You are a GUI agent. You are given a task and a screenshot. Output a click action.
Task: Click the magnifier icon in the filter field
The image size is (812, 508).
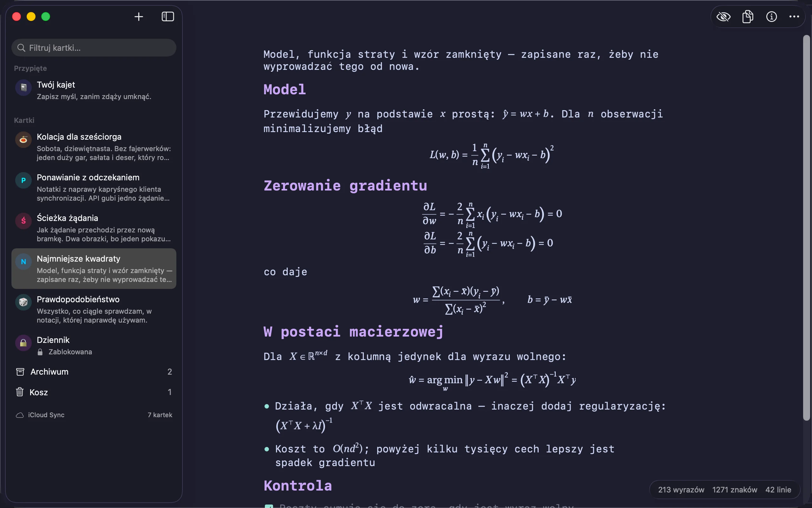coord(21,48)
